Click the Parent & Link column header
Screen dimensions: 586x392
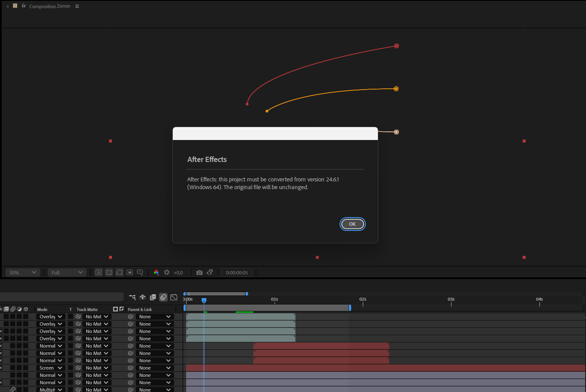click(140, 309)
